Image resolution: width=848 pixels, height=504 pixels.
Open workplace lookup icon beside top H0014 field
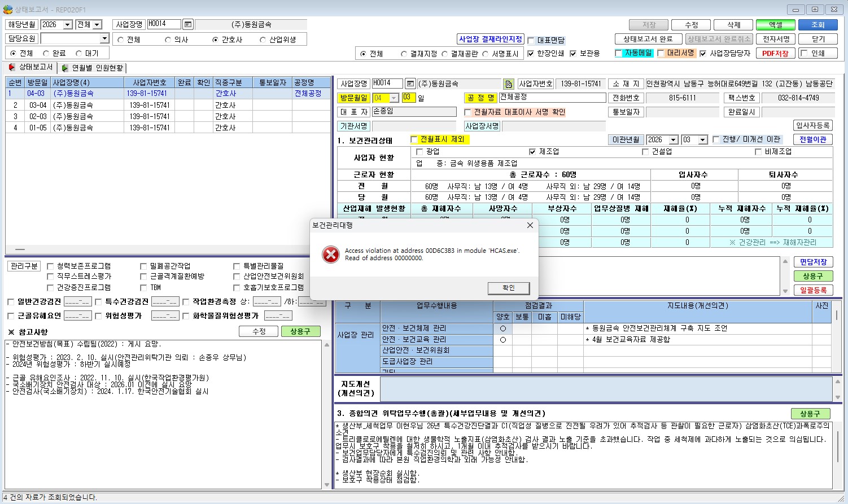point(188,24)
